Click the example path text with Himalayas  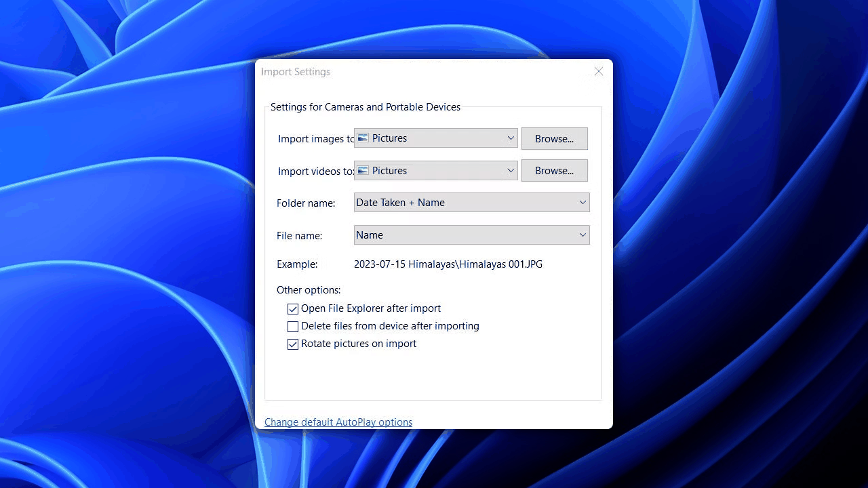pyautogui.click(x=448, y=264)
